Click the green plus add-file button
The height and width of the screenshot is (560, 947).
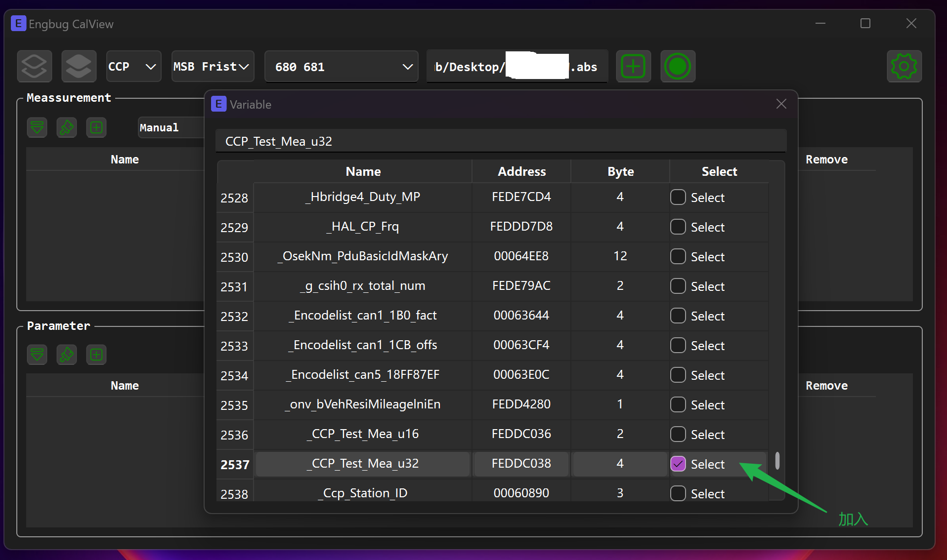[633, 66]
